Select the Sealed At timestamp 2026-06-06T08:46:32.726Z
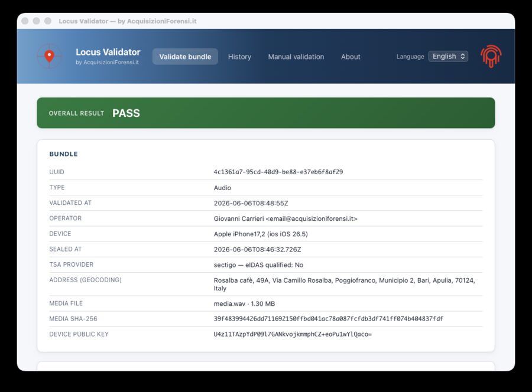Viewport: 532px width, 392px height. [257, 249]
